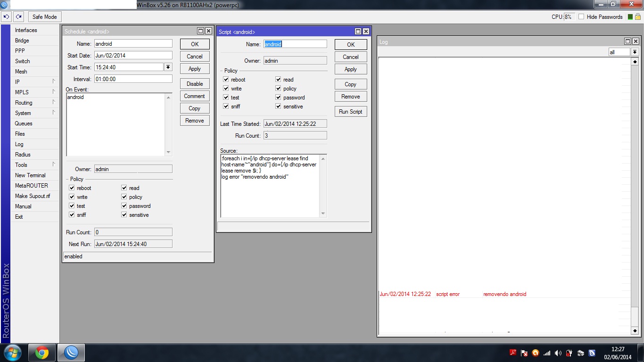Click the battery power plug tray icon
The image size is (644, 362).
click(570, 353)
